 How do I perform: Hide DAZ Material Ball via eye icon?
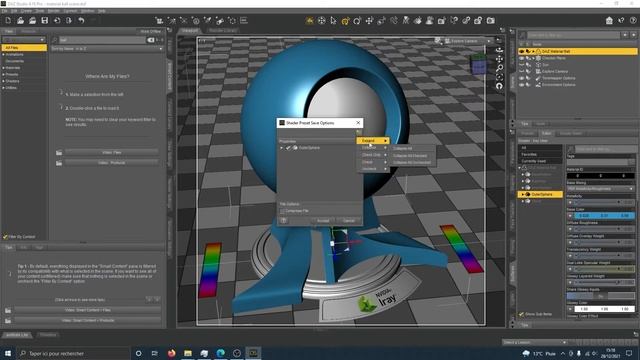[521, 51]
